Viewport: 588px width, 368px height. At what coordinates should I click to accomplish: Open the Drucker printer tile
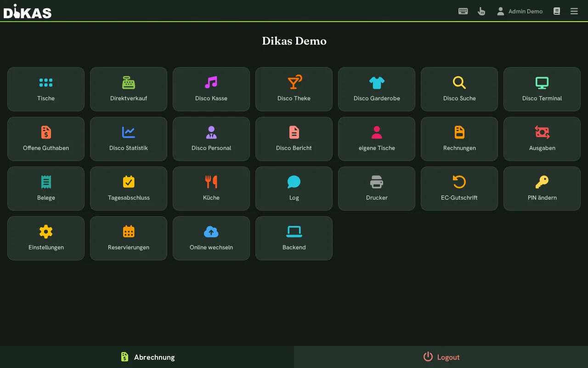point(377,189)
